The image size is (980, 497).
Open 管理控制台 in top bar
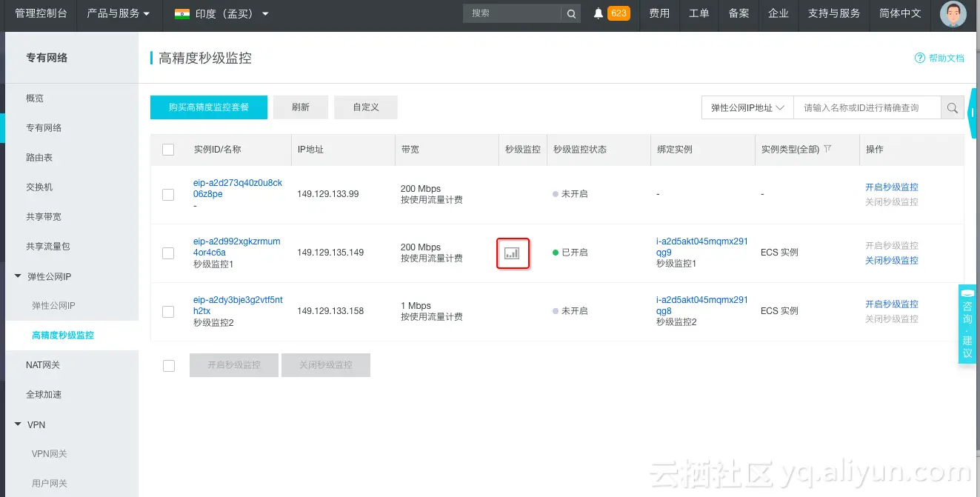tap(41, 13)
